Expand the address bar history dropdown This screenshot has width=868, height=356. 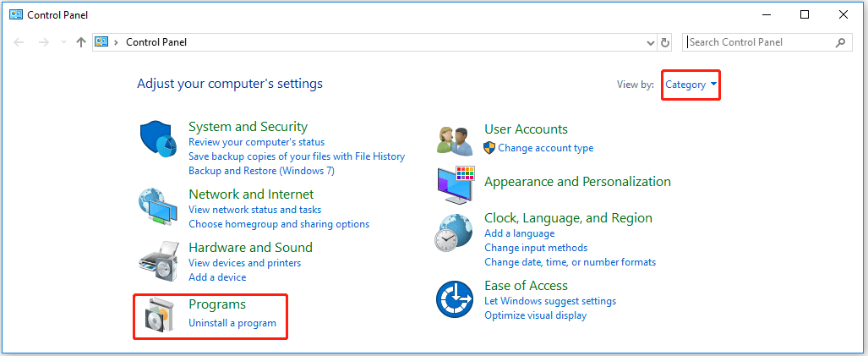click(651, 42)
